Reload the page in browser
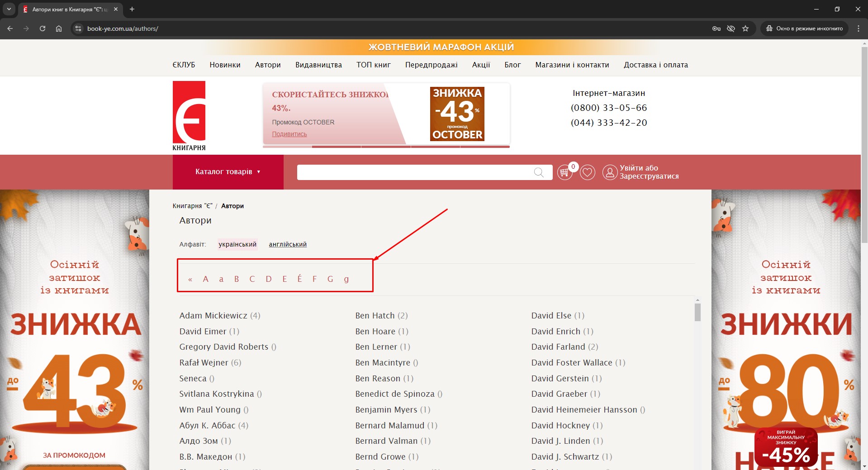 coord(43,28)
